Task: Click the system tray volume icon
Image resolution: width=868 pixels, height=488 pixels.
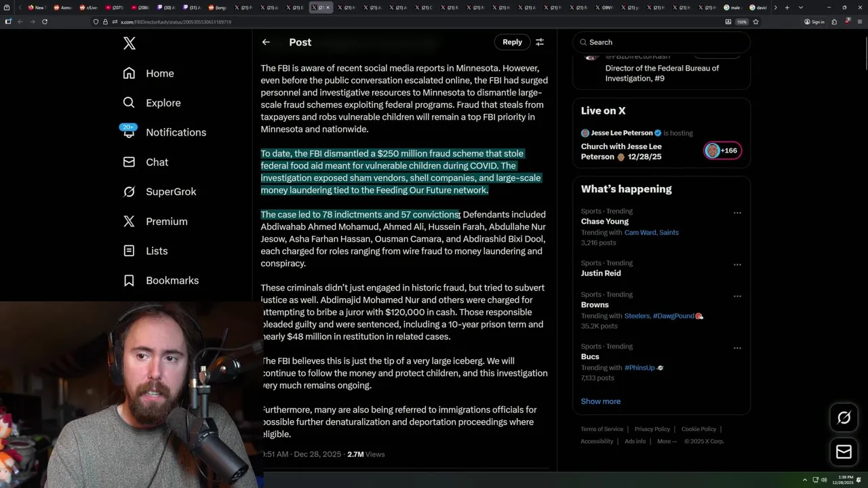Action: 824,480
